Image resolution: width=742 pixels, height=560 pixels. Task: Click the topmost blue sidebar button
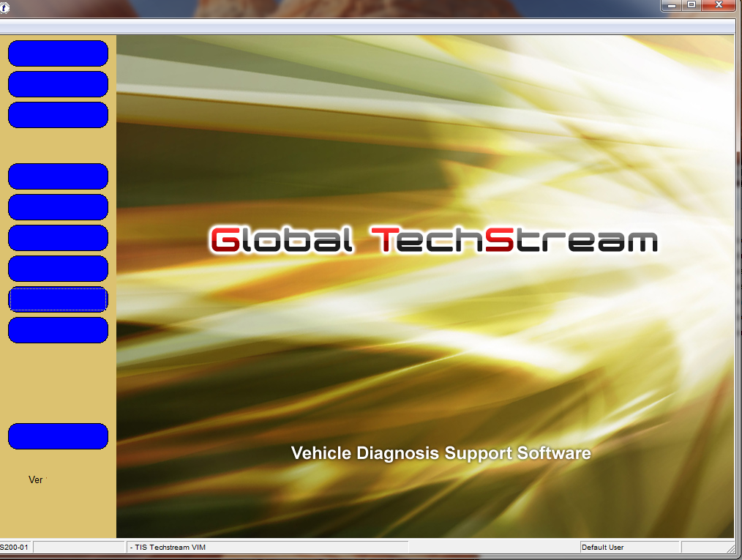pyautogui.click(x=59, y=53)
